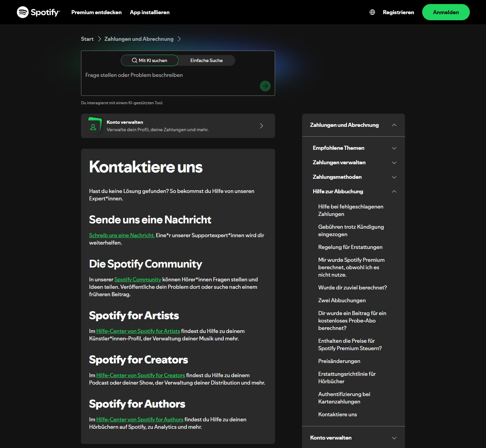This screenshot has width=486, height=448.
Task: Go to Start breadcrumb
Action: point(87,39)
